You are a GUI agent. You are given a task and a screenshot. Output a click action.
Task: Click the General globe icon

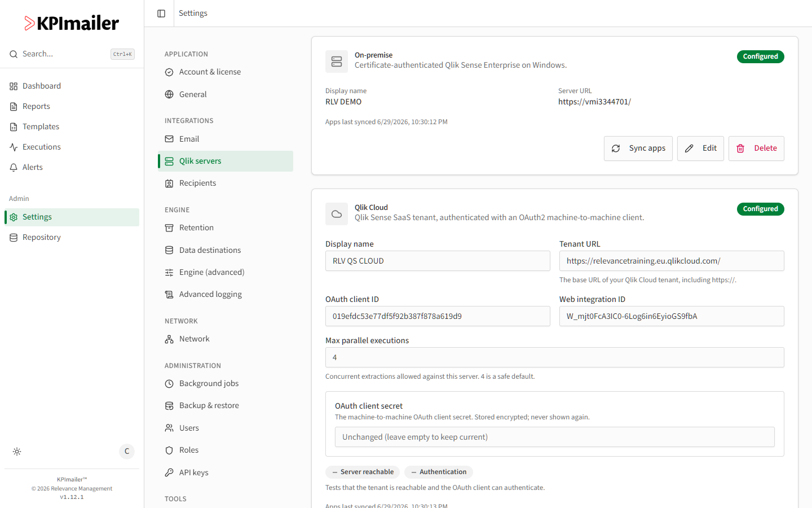pos(169,94)
